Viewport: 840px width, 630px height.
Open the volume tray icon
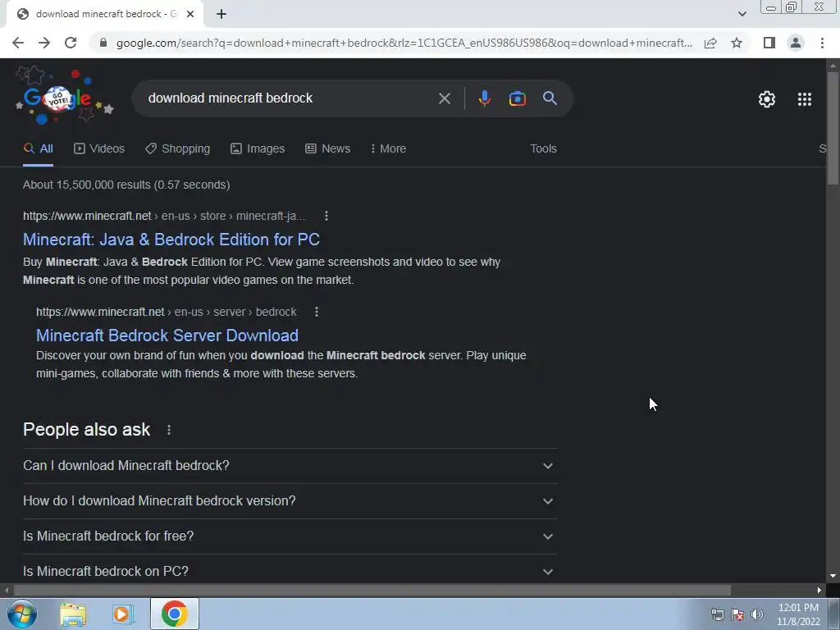click(757, 614)
